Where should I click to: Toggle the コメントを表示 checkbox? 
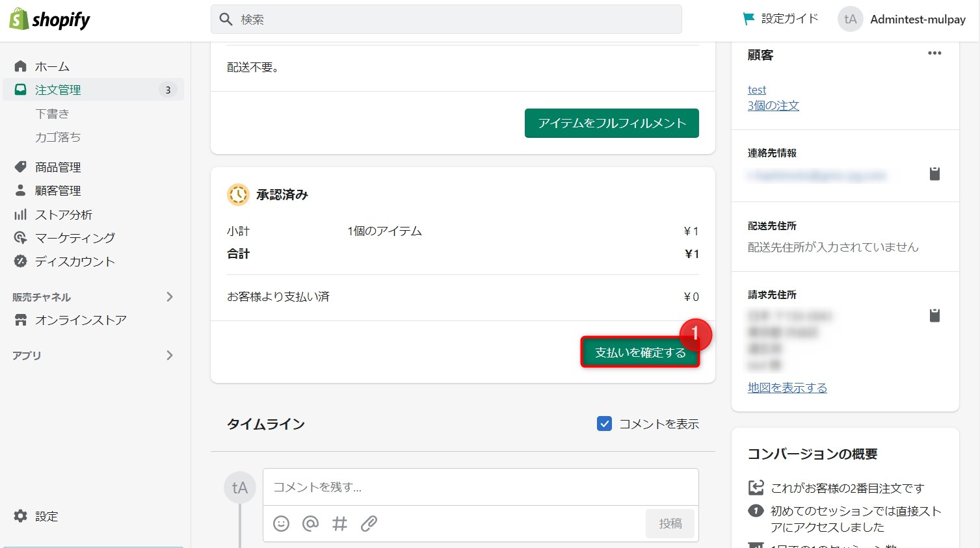point(604,424)
